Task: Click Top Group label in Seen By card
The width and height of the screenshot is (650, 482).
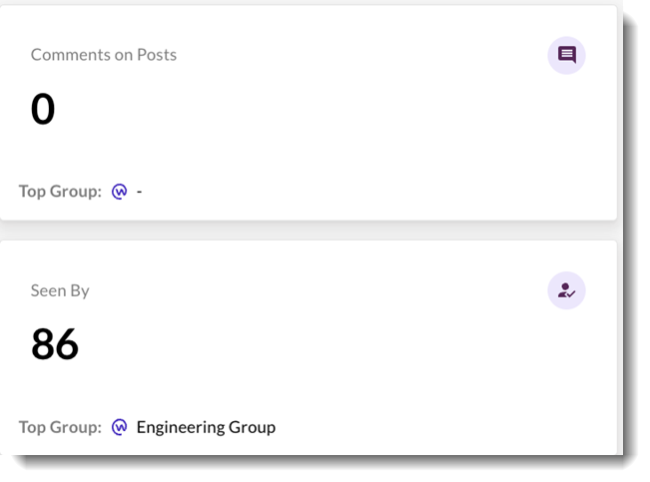Action: 60,427
